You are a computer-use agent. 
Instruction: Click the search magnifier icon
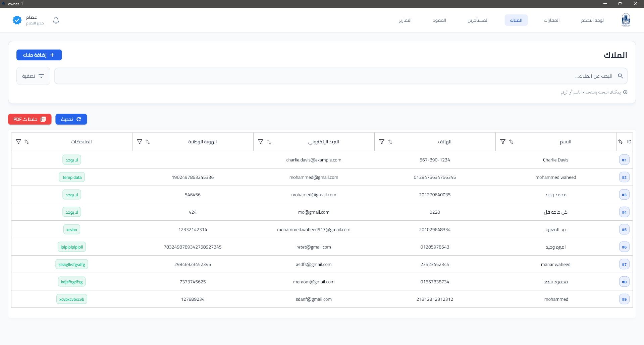click(621, 76)
